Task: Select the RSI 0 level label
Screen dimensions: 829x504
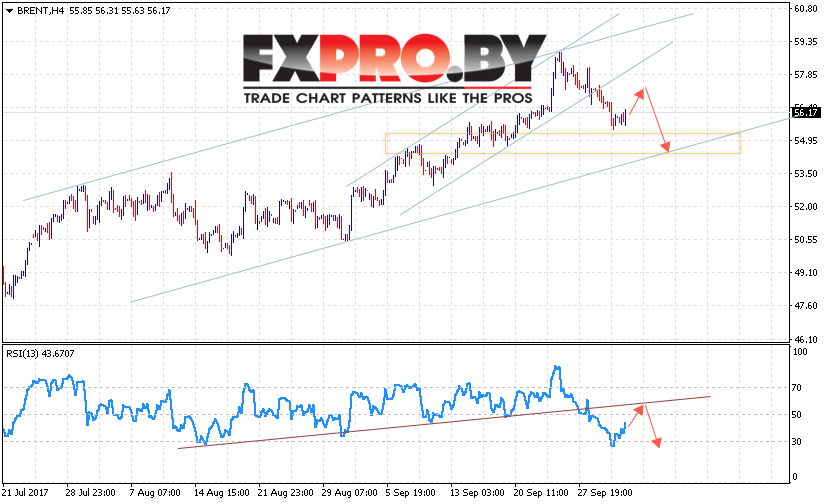Action: tap(795, 477)
